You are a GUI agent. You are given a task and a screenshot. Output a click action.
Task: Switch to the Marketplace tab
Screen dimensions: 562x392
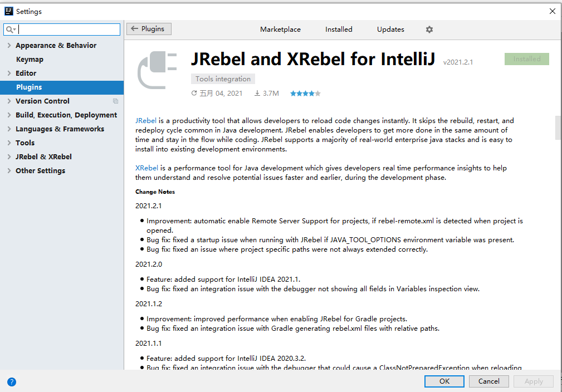pyautogui.click(x=280, y=30)
